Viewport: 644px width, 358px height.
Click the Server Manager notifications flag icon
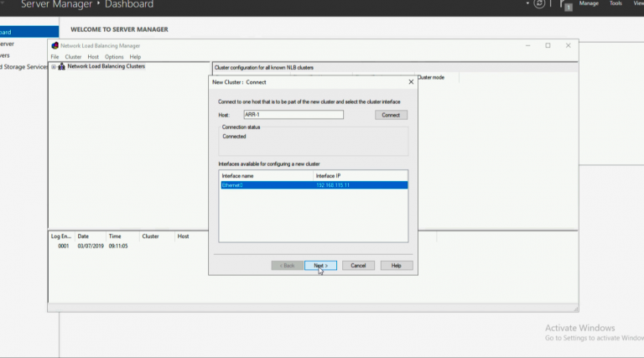[x=566, y=5]
